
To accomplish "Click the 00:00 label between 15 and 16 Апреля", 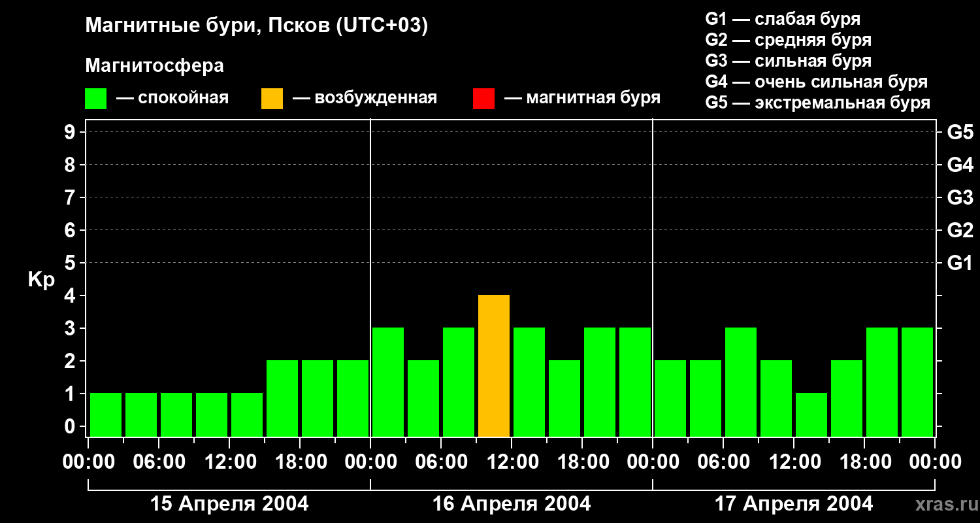I will pyautogui.click(x=370, y=462).
